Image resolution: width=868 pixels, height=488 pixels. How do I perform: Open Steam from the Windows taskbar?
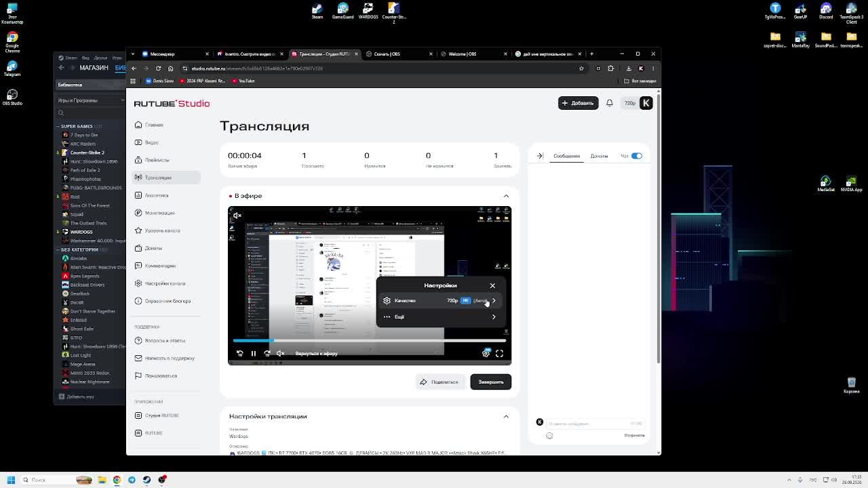tap(147, 480)
